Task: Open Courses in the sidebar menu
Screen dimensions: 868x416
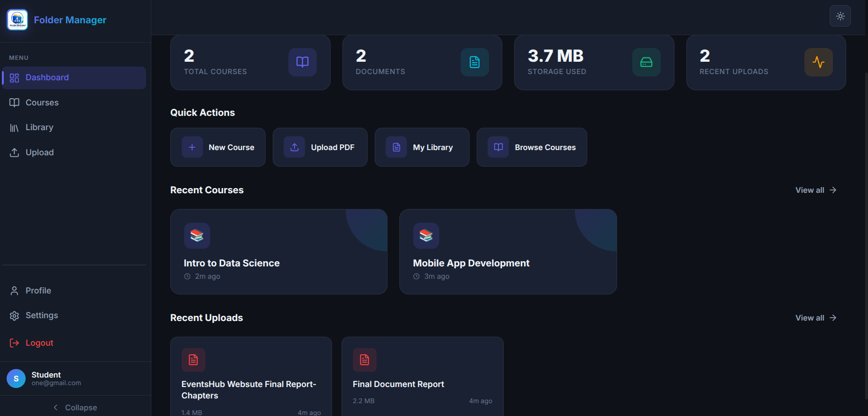Action: 74,103
